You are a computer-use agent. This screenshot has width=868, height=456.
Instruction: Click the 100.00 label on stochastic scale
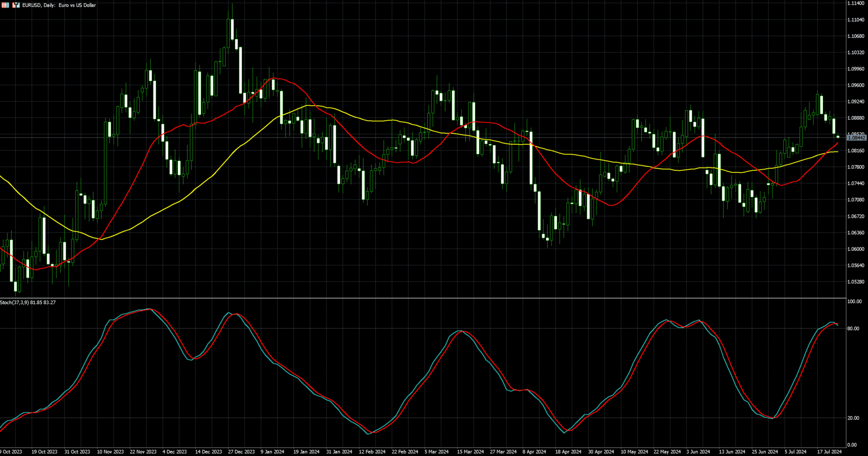(854, 302)
